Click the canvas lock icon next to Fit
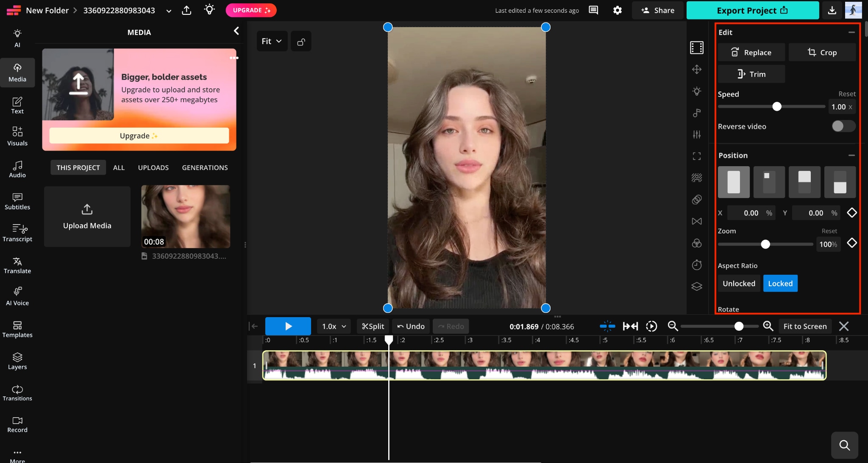 (301, 42)
